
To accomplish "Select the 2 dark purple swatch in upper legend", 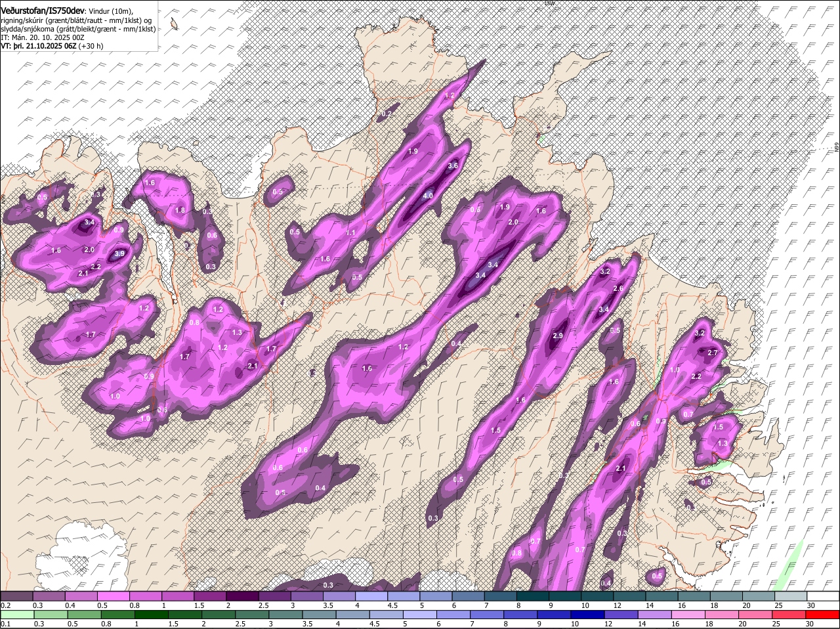I will click(x=243, y=596).
